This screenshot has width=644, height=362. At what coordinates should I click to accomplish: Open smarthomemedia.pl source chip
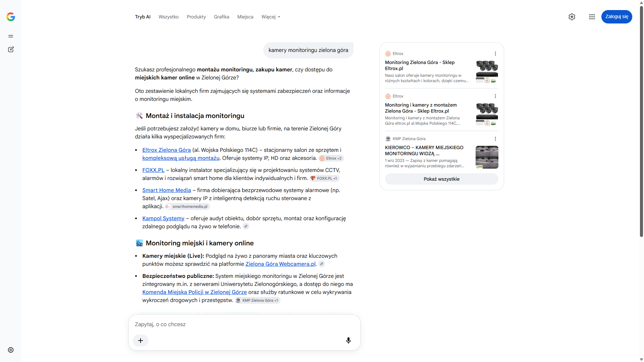click(x=187, y=206)
